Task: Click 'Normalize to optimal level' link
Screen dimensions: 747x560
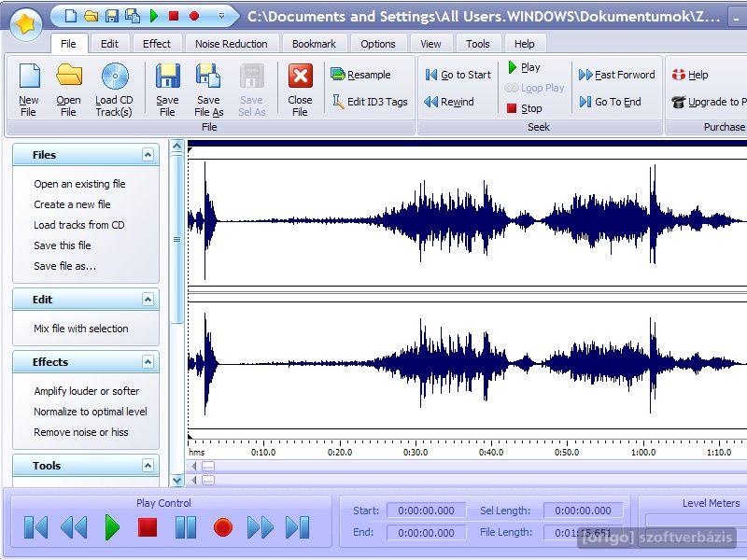Action: [x=91, y=412]
